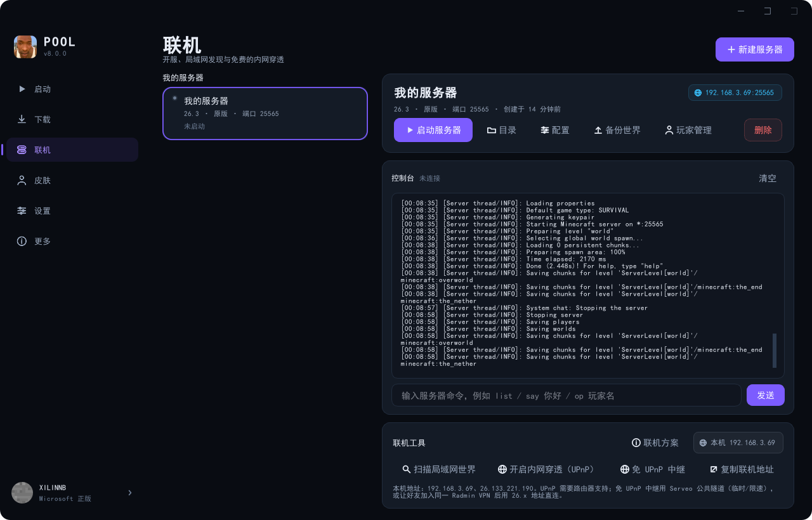Click the console log scrollbar
Viewport: 812px width, 520px height.
coord(775,351)
